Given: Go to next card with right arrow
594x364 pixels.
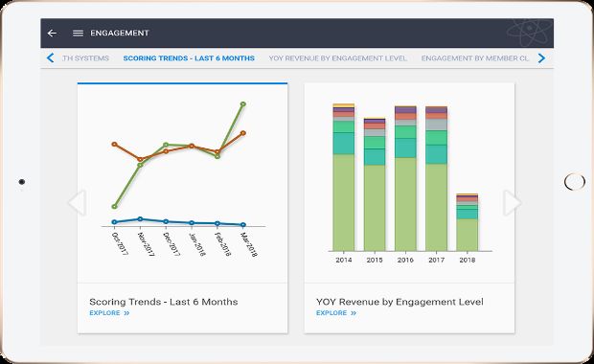Looking at the screenshot, I should pyautogui.click(x=513, y=203).
